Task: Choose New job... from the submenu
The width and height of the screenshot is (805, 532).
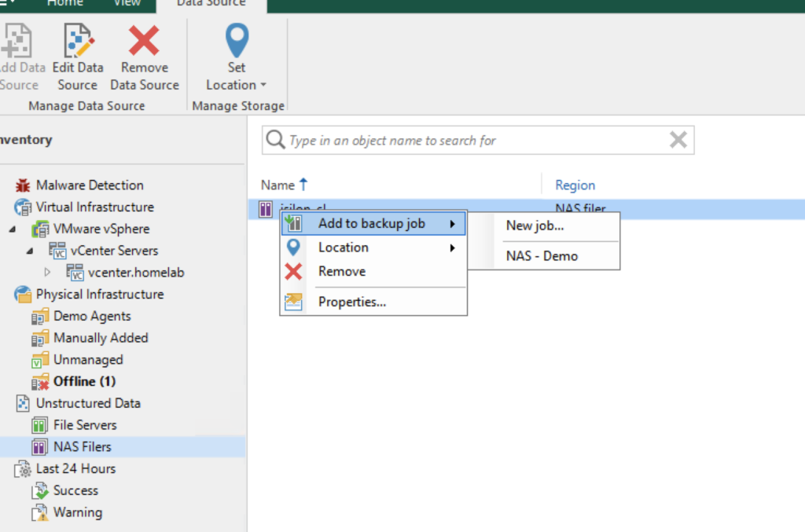Action: pos(535,226)
